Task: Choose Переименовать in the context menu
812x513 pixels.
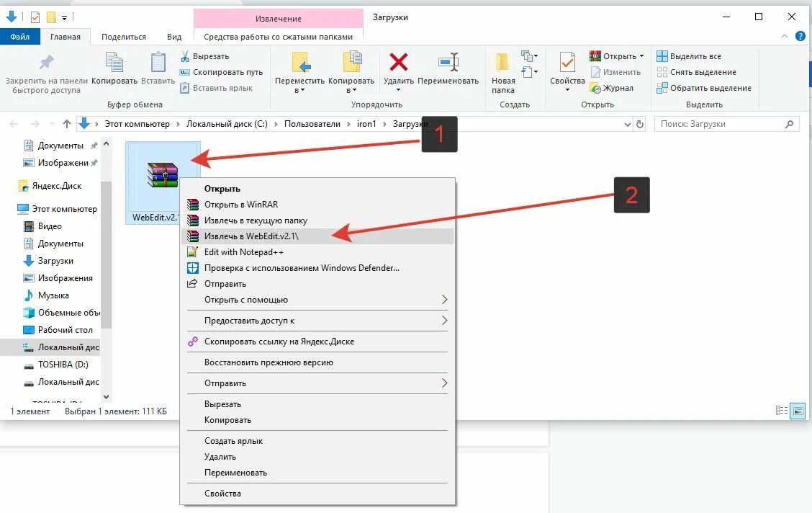Action: tap(317, 473)
